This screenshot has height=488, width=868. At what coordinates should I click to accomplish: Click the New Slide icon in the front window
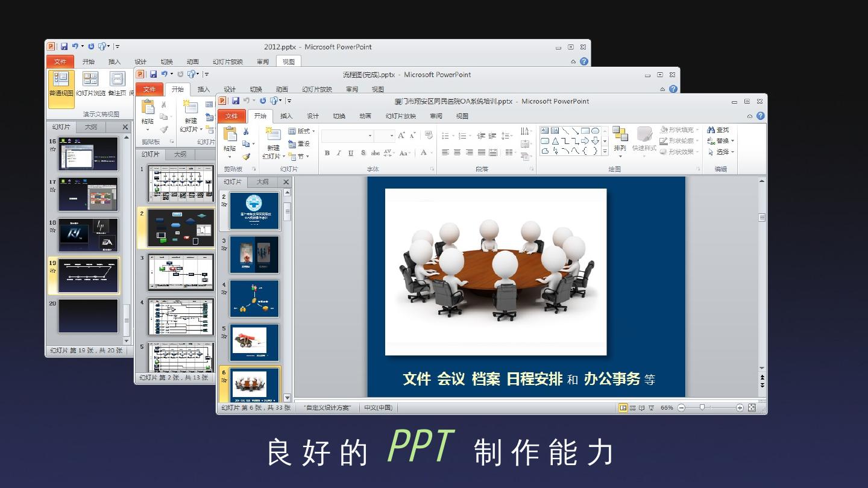273,134
